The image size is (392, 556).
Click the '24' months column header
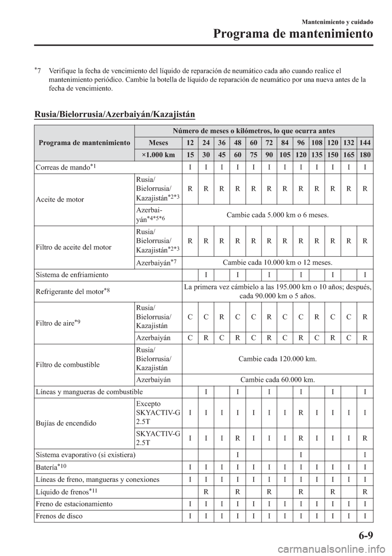click(x=206, y=143)
